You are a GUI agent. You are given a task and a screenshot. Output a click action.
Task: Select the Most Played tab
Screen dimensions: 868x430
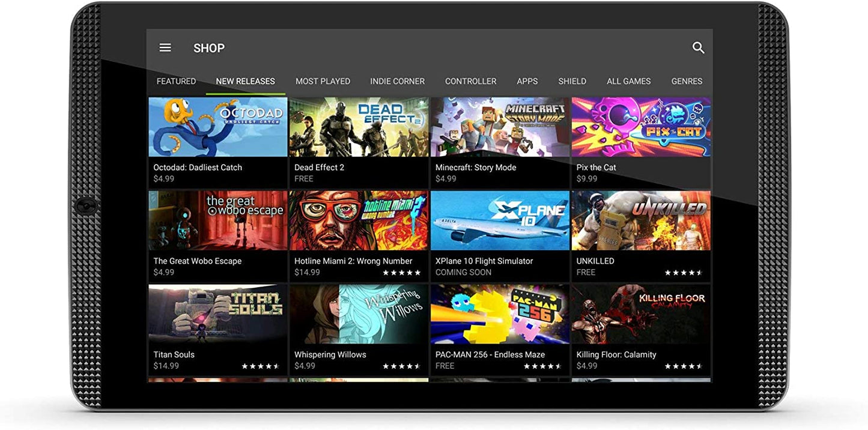click(323, 81)
